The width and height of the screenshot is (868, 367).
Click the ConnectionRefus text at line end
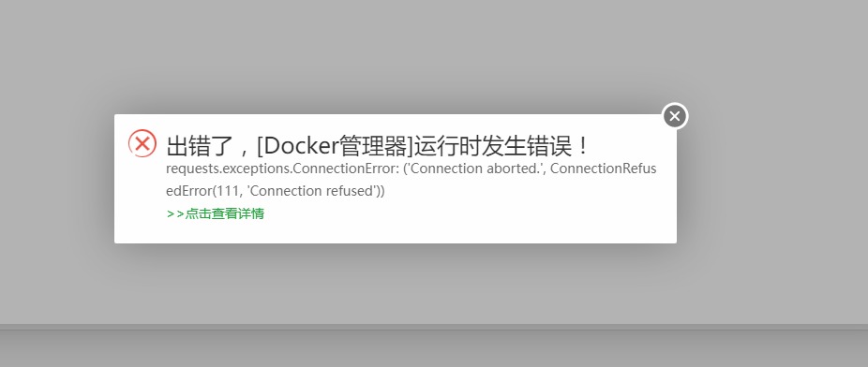tap(604, 169)
